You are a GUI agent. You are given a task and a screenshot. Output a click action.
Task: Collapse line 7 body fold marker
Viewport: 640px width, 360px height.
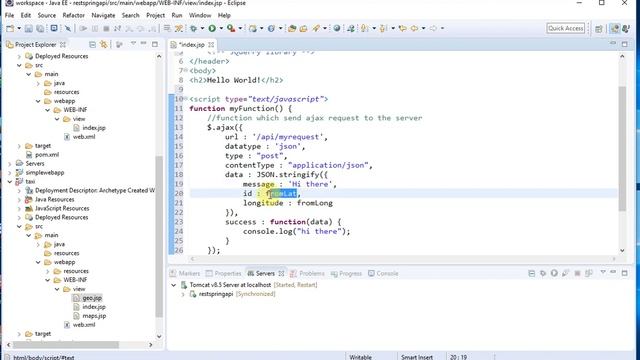point(186,70)
